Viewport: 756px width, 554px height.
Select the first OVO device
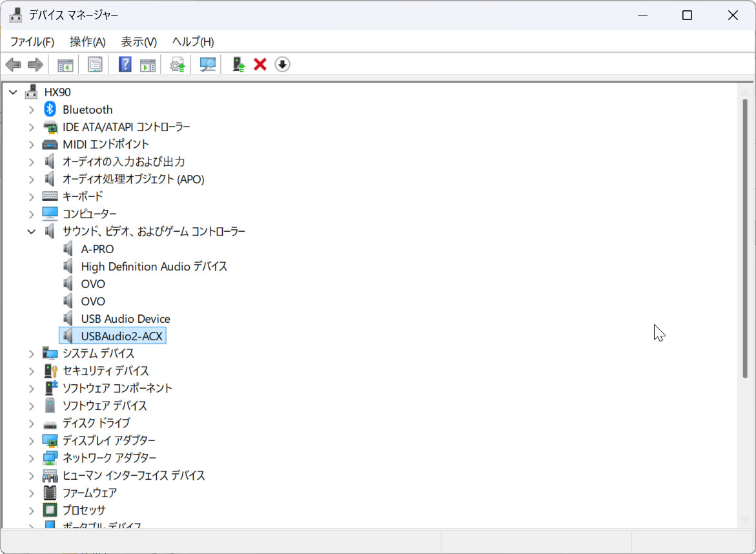[x=93, y=284]
